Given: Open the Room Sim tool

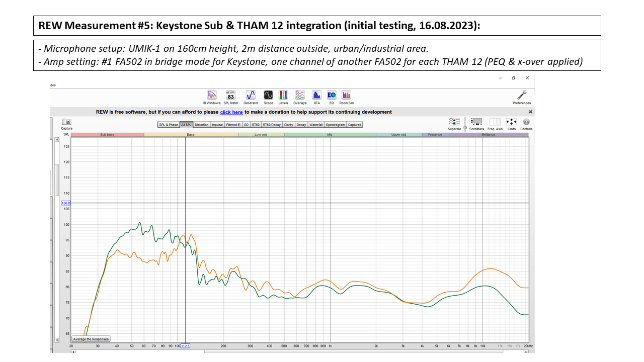Looking at the screenshot, I should coord(347,97).
